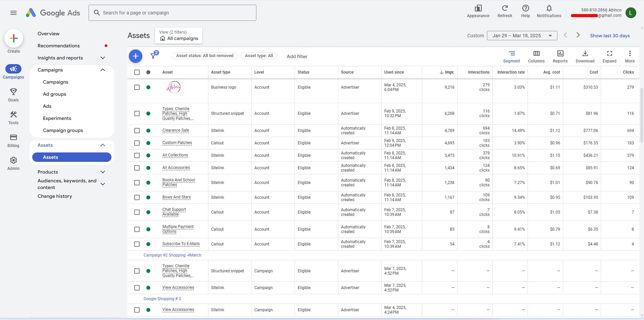Edit the Asset status filter chip
644x320 pixels.
tap(205, 56)
